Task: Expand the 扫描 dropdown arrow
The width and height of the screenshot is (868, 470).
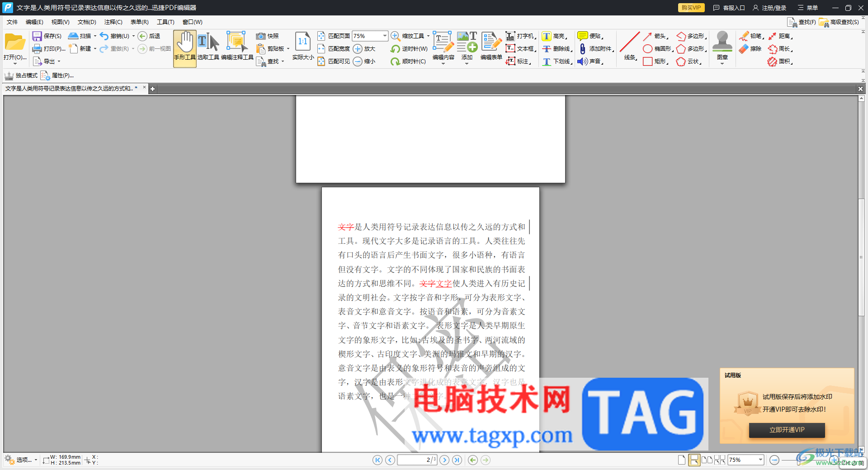Action: (95, 36)
